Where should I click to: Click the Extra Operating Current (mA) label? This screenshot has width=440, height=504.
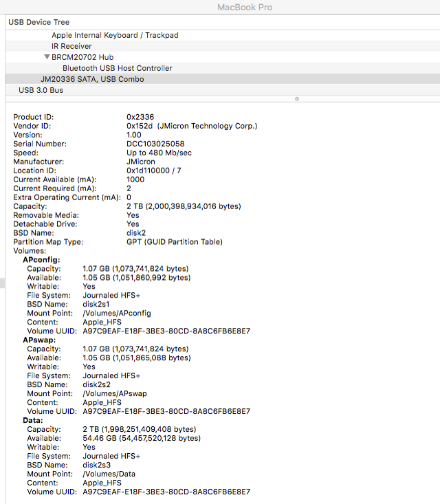[67, 197]
